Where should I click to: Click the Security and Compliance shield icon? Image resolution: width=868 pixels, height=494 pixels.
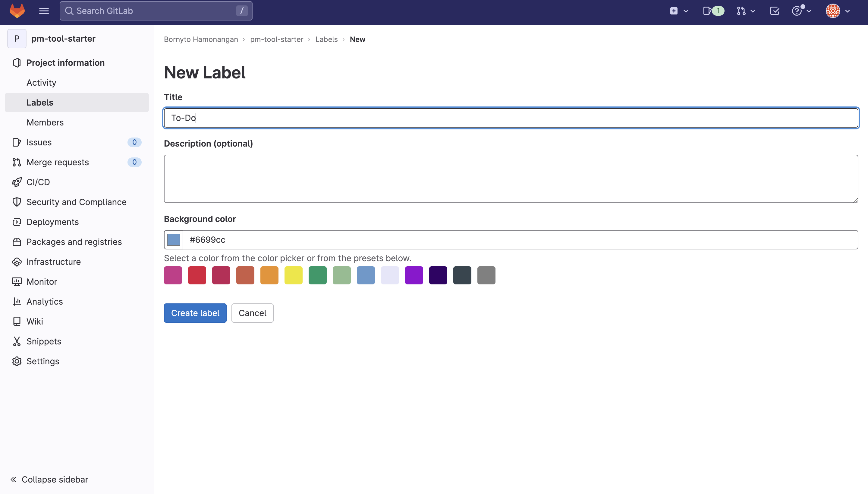(17, 202)
